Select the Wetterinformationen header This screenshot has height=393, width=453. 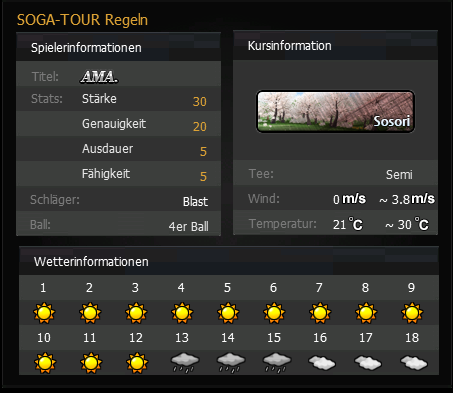pyautogui.click(x=229, y=261)
